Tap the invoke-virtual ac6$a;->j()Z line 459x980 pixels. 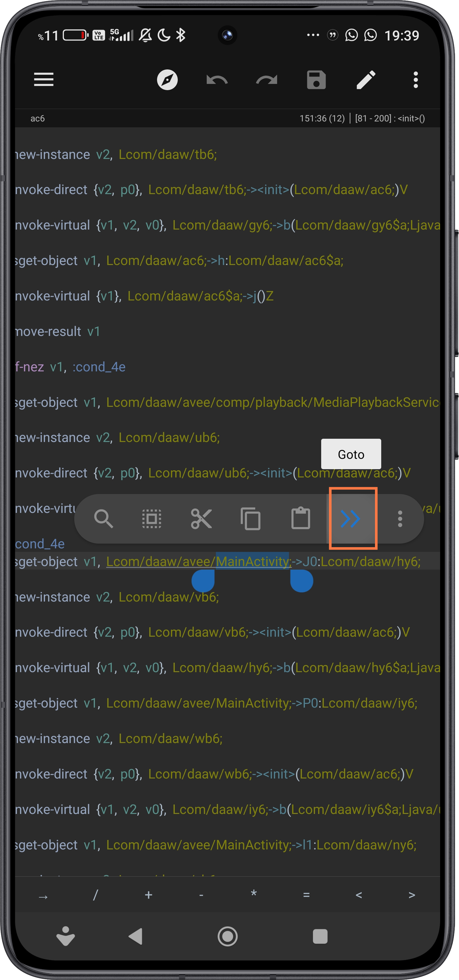point(144,296)
